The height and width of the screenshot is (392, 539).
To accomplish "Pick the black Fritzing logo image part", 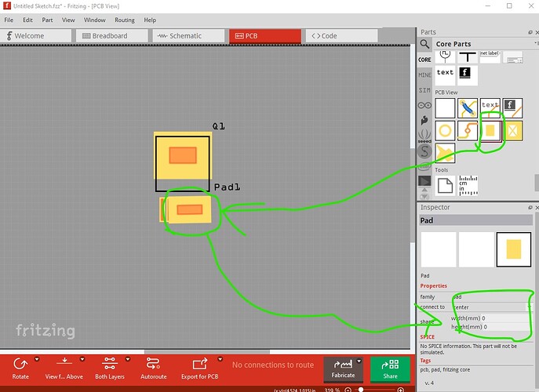I will point(468,75).
